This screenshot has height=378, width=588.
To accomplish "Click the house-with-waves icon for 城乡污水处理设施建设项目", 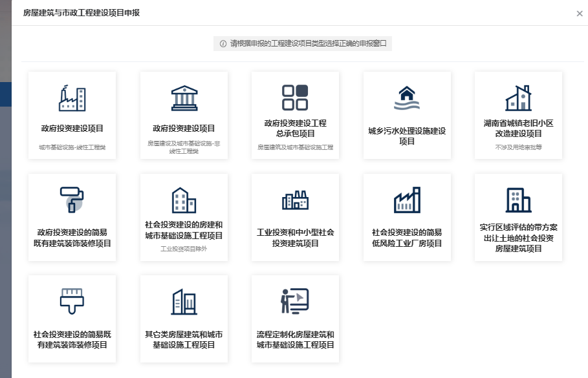I will click(406, 98).
